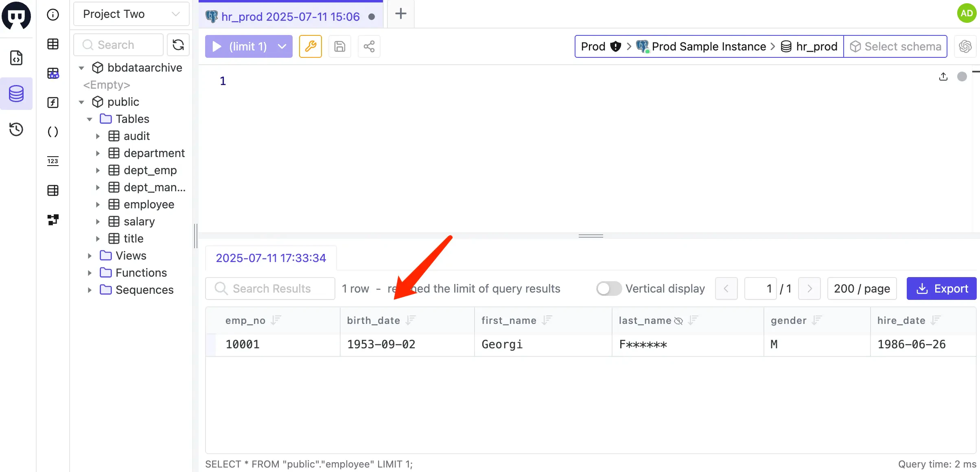Refresh the schema tree
980x472 pixels.
click(178, 45)
